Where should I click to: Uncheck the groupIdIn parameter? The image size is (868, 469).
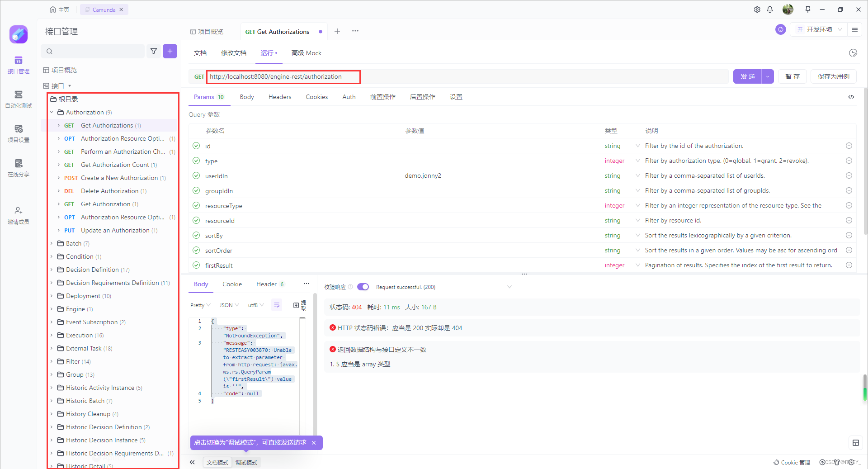coord(196,190)
